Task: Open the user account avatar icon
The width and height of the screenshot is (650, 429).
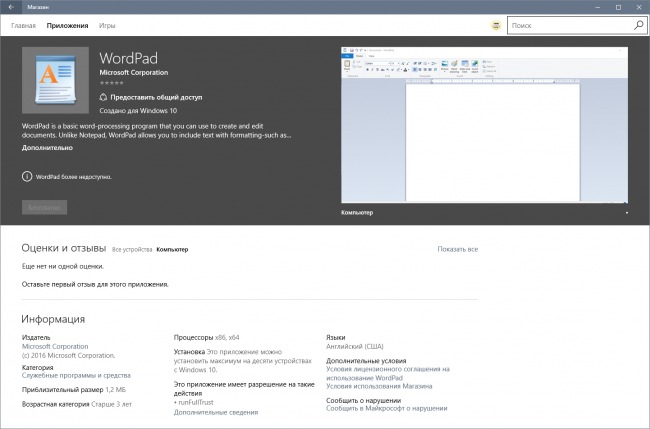Action: tap(496, 26)
